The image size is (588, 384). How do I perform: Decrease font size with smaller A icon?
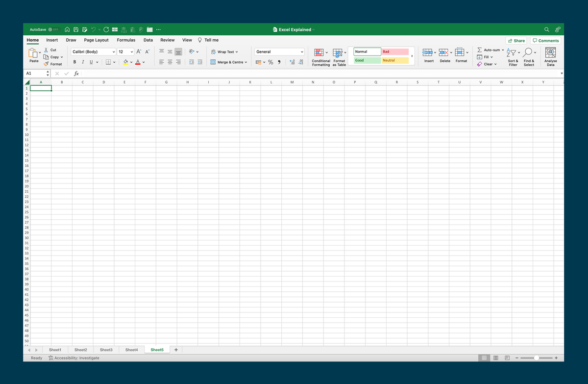tap(147, 51)
